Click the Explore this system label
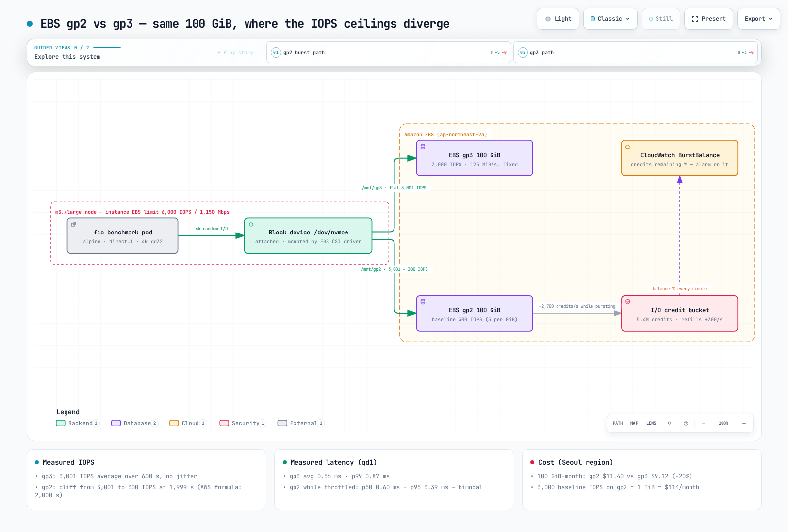 tap(67, 57)
